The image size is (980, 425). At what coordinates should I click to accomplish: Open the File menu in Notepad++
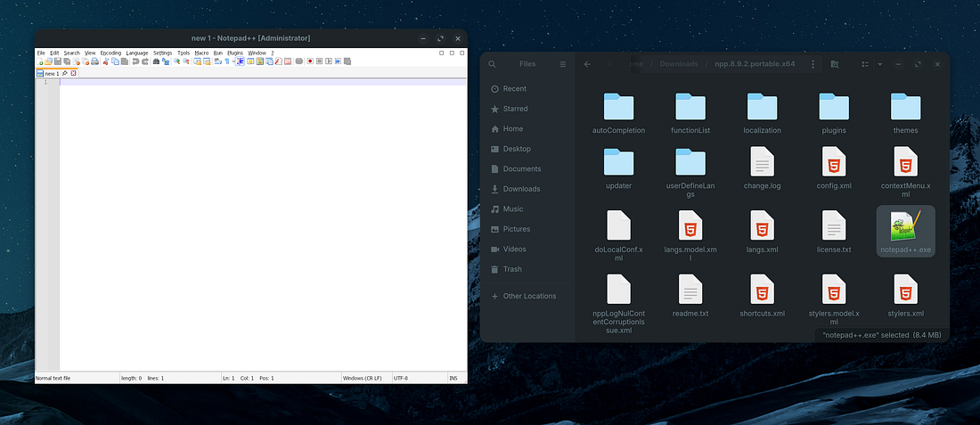tap(41, 53)
